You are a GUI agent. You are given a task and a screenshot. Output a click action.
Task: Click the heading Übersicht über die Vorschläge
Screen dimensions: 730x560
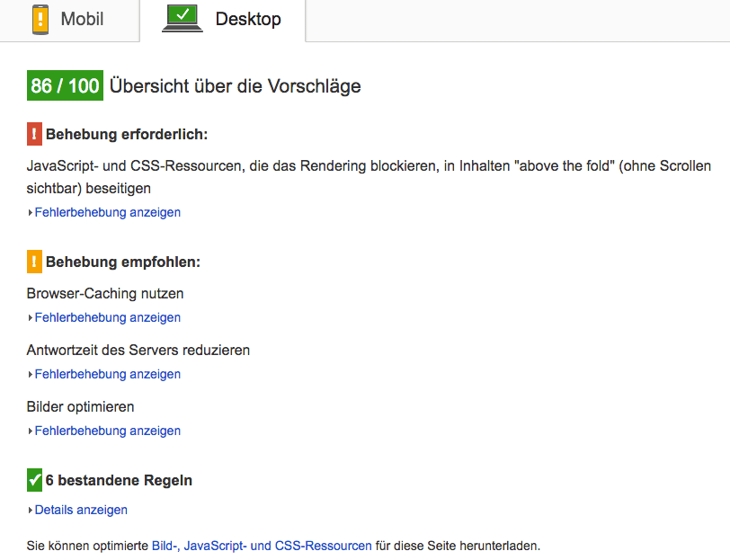(236, 86)
